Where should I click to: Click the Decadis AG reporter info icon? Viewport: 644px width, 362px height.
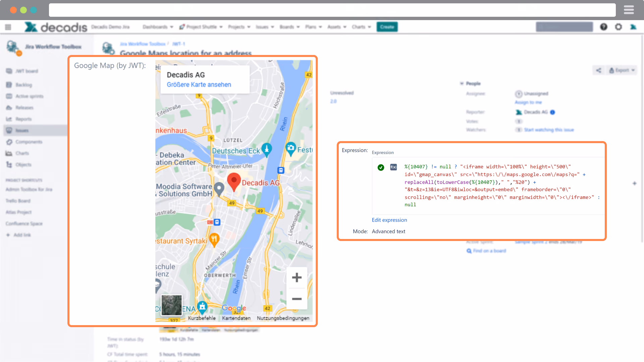[x=553, y=112]
